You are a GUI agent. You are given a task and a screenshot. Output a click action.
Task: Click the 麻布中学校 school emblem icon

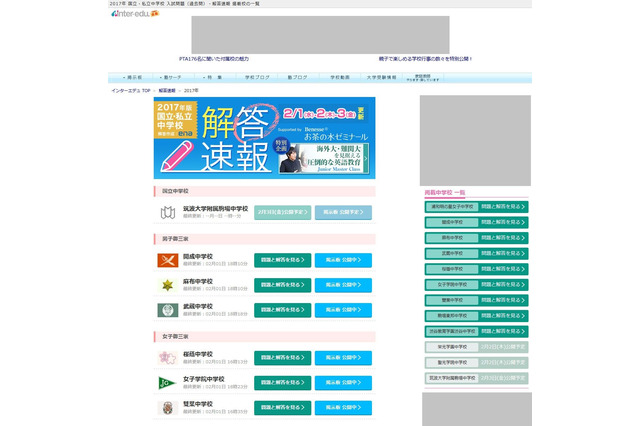pyautogui.click(x=167, y=285)
